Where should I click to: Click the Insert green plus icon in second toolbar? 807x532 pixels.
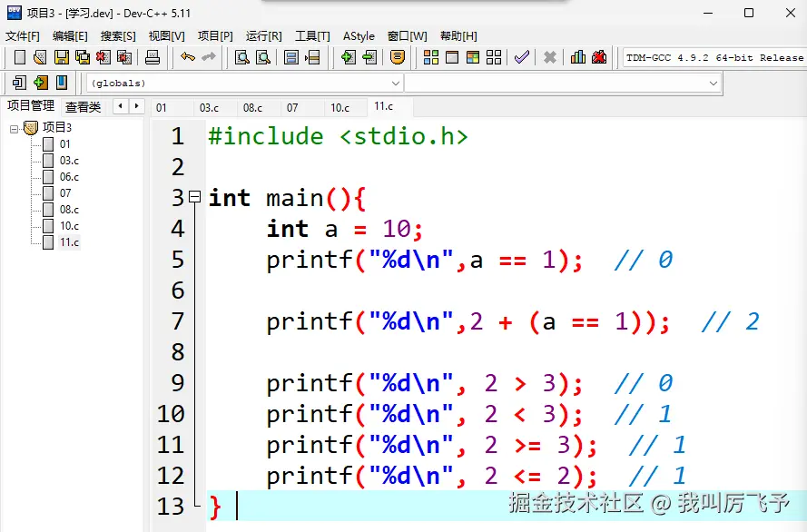(x=40, y=83)
